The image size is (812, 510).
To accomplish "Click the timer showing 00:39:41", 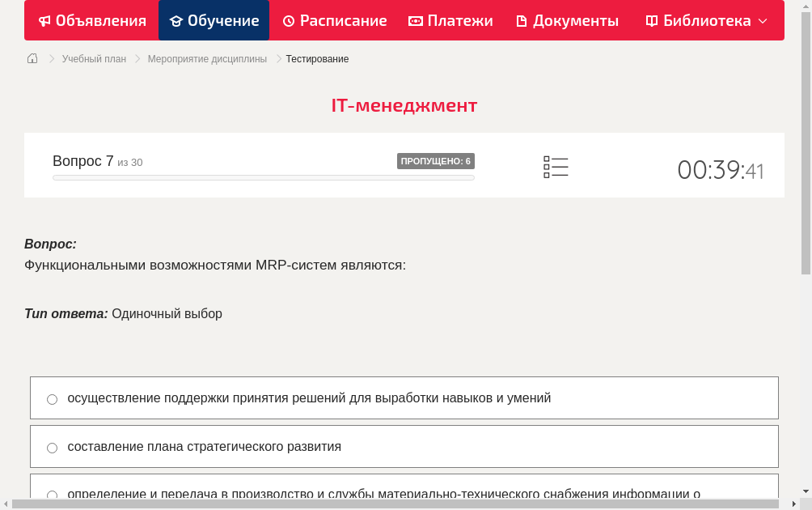I will point(720,170).
